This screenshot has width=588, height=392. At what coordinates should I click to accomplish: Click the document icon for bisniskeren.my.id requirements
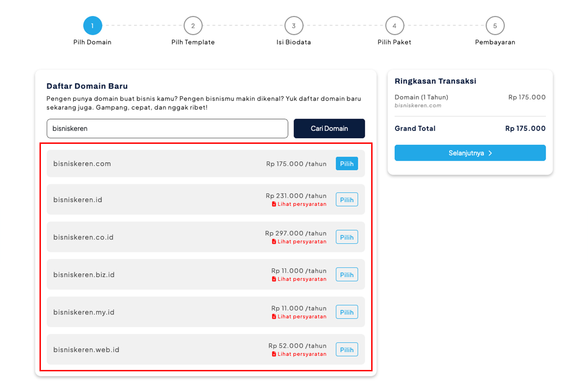[x=274, y=317]
